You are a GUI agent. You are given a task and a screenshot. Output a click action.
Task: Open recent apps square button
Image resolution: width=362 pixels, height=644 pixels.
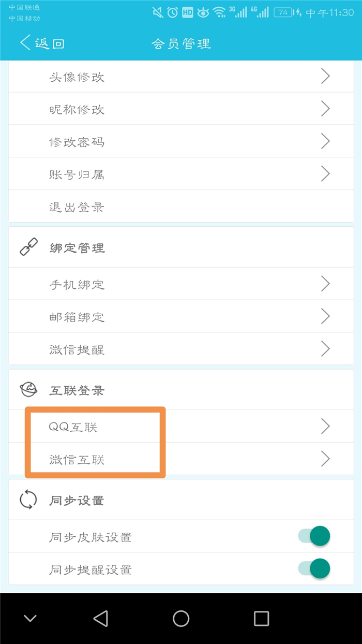tap(261, 618)
